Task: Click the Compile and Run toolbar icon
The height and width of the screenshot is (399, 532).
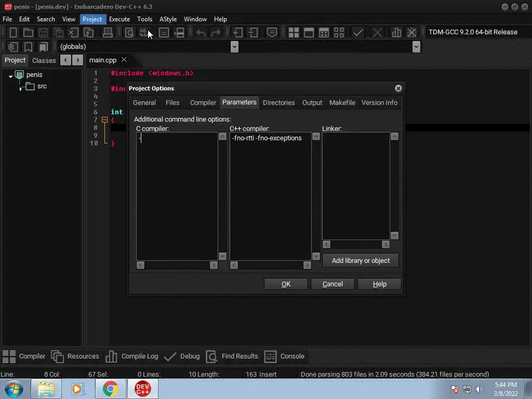Action: 324,33
